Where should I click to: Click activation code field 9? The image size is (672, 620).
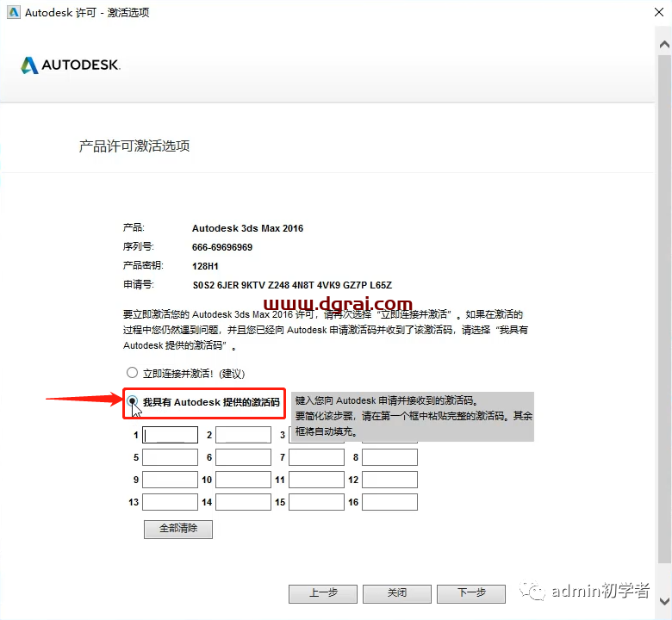[x=170, y=480]
